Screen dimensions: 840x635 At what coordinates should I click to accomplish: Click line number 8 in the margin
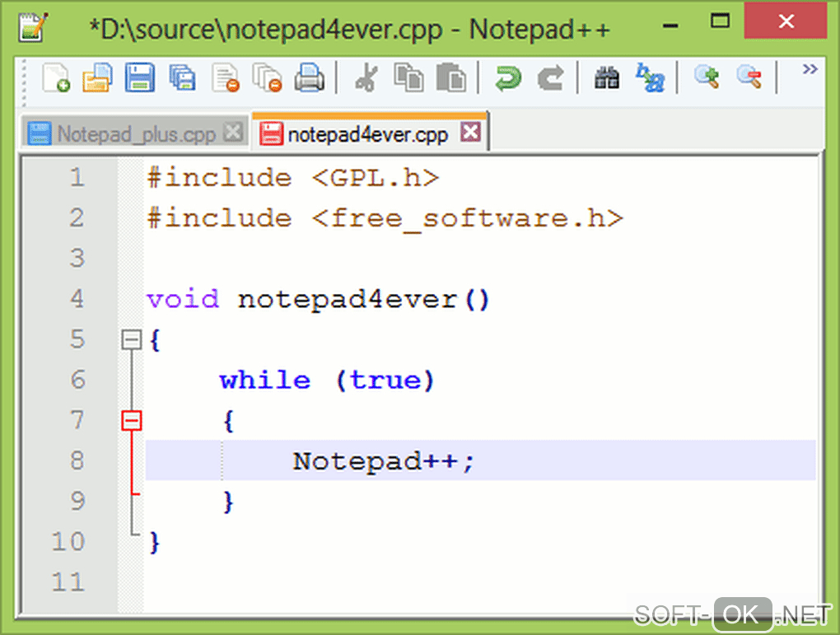pos(77,460)
